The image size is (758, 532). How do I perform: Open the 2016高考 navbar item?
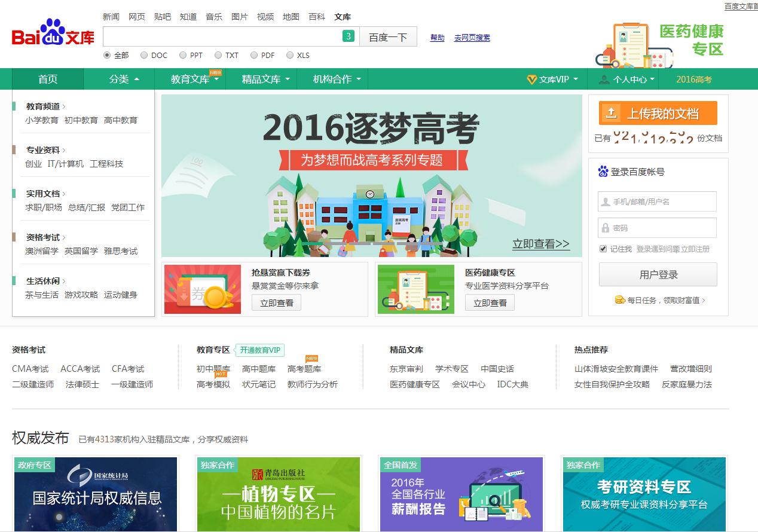click(x=693, y=80)
